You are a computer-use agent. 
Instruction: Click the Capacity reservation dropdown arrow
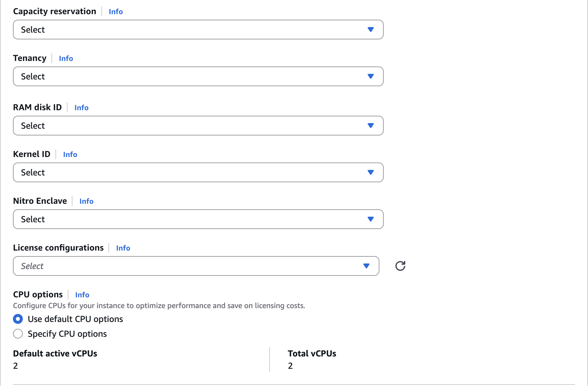370,30
